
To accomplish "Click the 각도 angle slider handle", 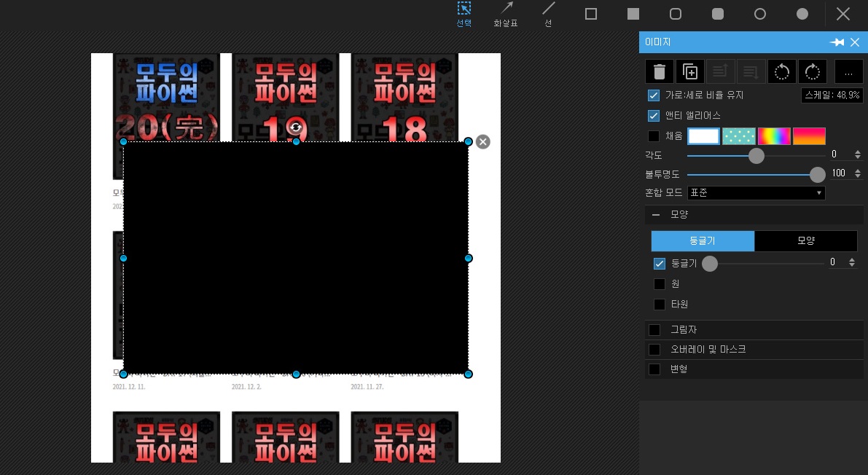I will click(756, 156).
